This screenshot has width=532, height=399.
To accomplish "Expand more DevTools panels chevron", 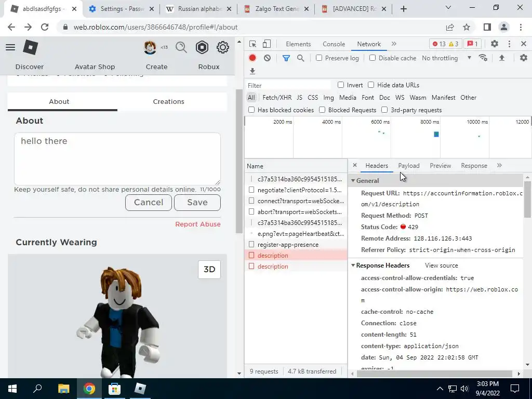I will (394, 44).
